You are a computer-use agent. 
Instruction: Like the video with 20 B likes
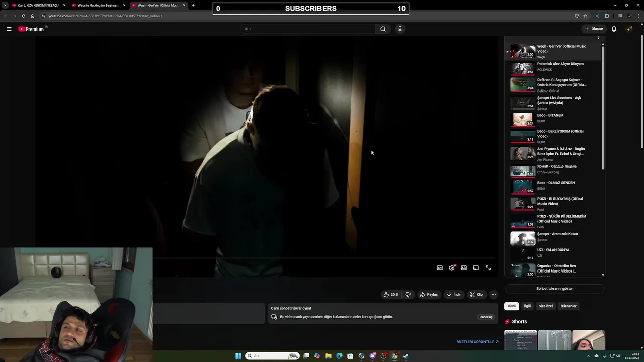(391, 295)
